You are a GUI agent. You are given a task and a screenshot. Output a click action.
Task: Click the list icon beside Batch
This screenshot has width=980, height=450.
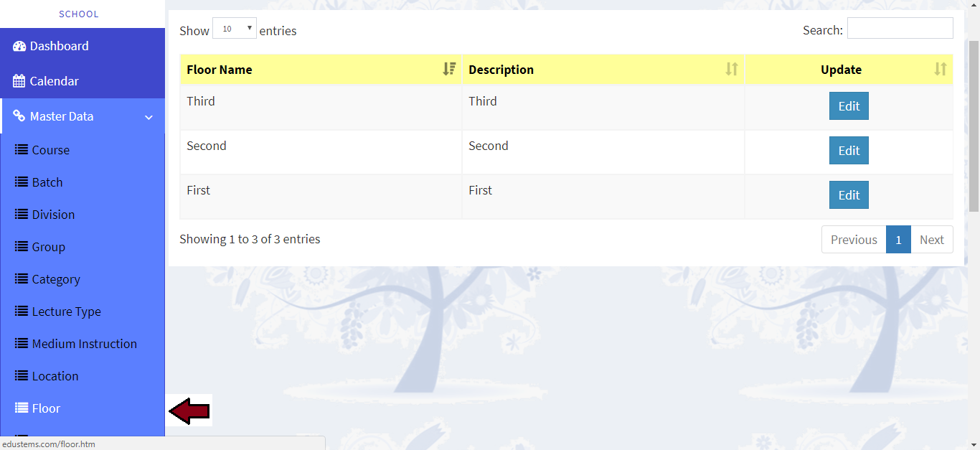[x=22, y=182]
